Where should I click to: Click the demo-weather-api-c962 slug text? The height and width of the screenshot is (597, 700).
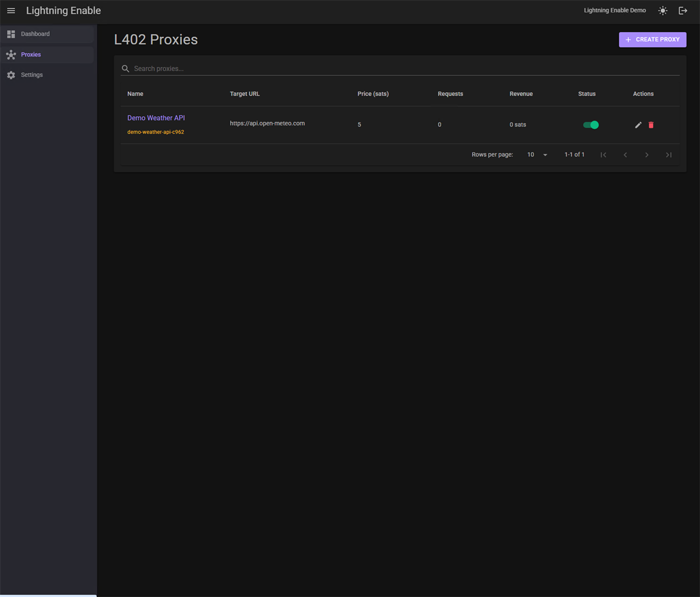[x=156, y=132]
